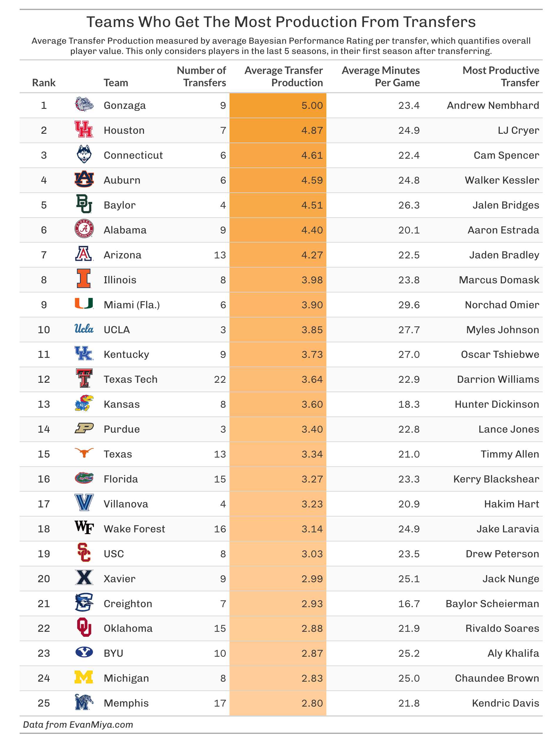This screenshot has width=560, height=745.
Task: Click the Memphis Tigers logo
Action: tap(84, 702)
